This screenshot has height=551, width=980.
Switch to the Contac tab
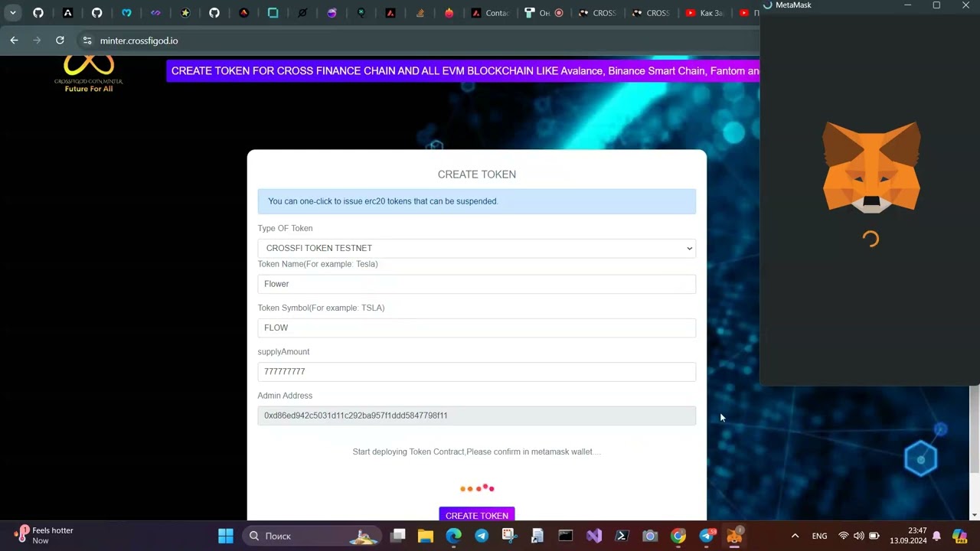(x=490, y=13)
